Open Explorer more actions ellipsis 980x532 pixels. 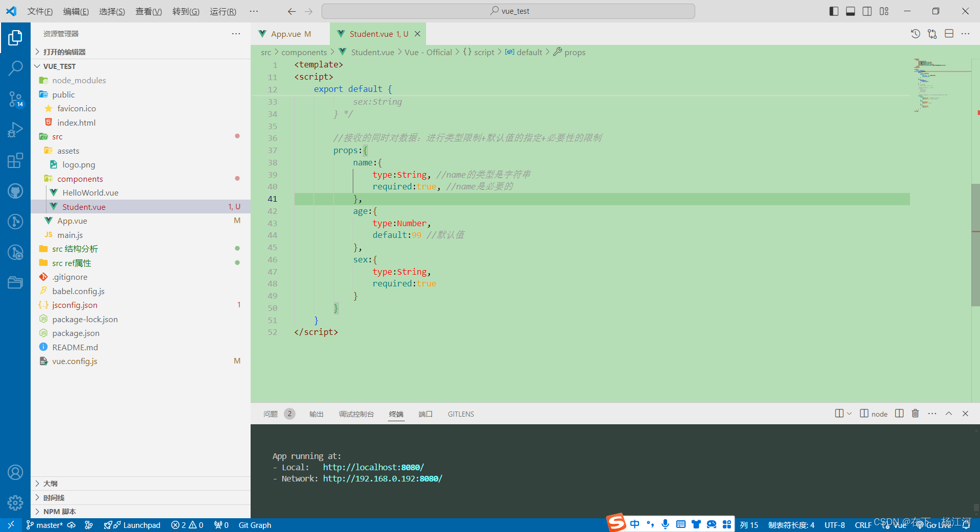tap(236, 34)
